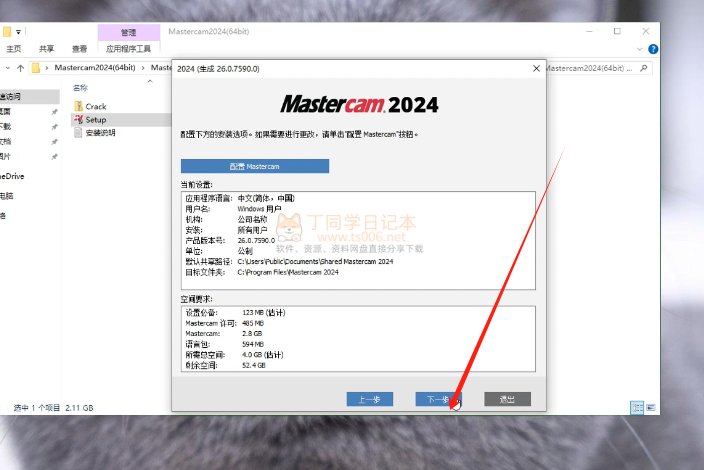Click the 目标文件夹 path C:\Program Files\Mastercam 2024
704x470 pixels.
(x=288, y=272)
